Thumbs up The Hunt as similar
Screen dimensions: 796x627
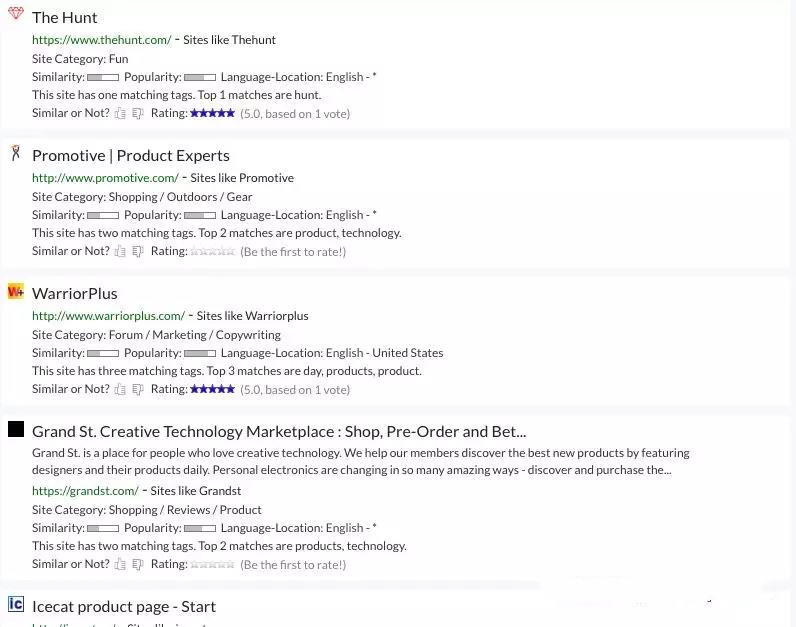(x=120, y=113)
